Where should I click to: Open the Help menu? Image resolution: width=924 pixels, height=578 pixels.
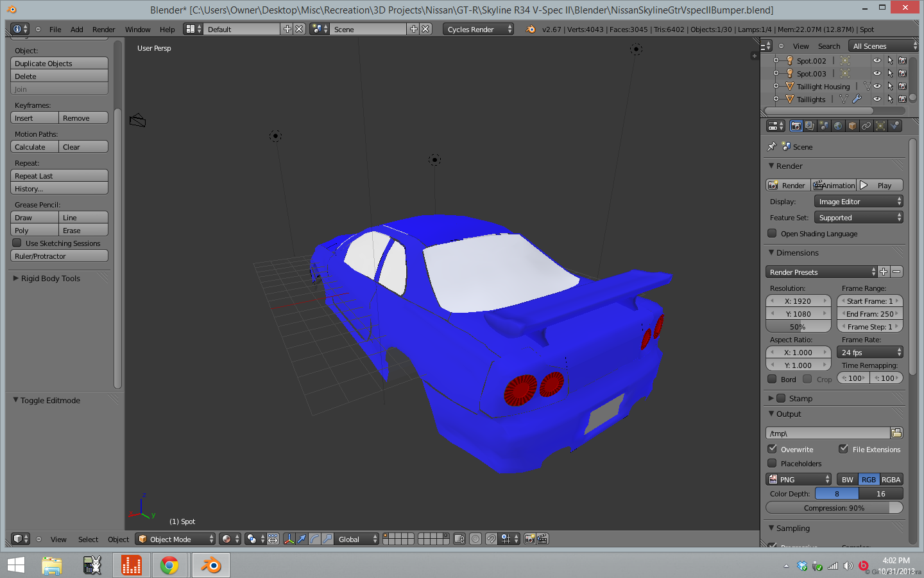coord(167,29)
